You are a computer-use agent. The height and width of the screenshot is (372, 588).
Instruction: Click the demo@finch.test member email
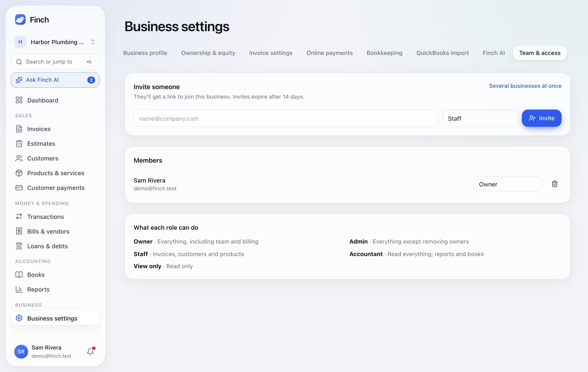(155, 188)
